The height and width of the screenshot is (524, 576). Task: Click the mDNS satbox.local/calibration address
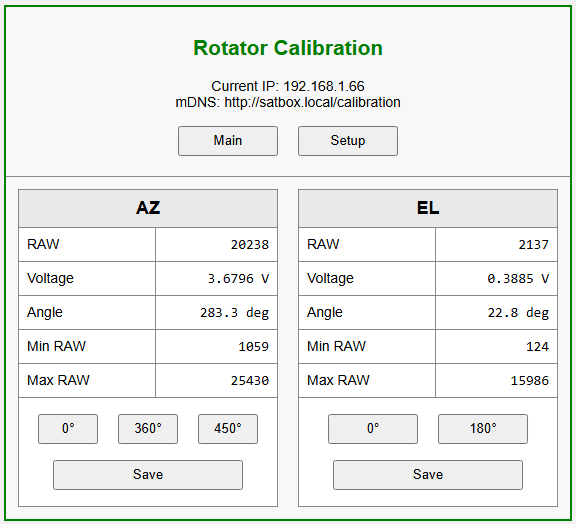288,102
